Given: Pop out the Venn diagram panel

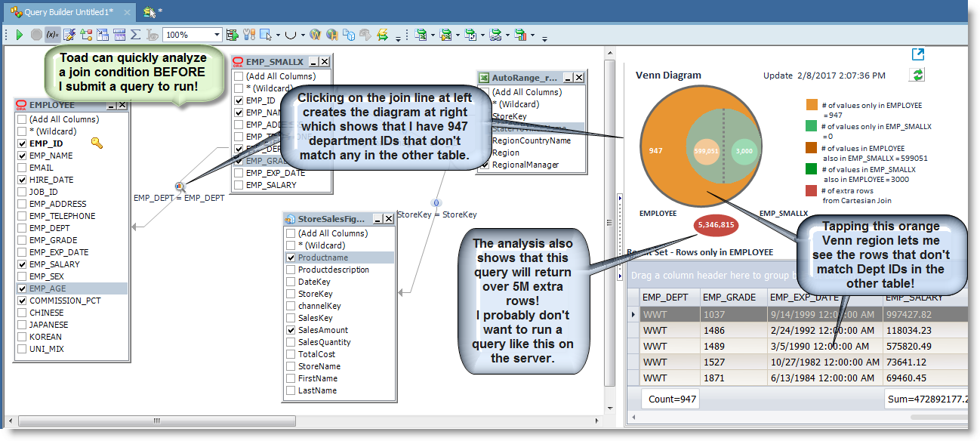Looking at the screenshot, I should coord(918,54).
